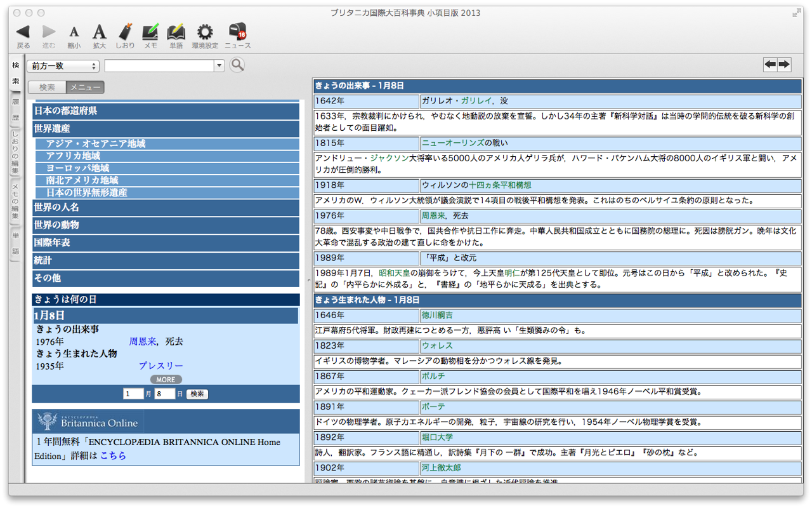Select ヨーロッパ地域 under World Heritage
The width and height of the screenshot is (812, 508).
point(77,168)
